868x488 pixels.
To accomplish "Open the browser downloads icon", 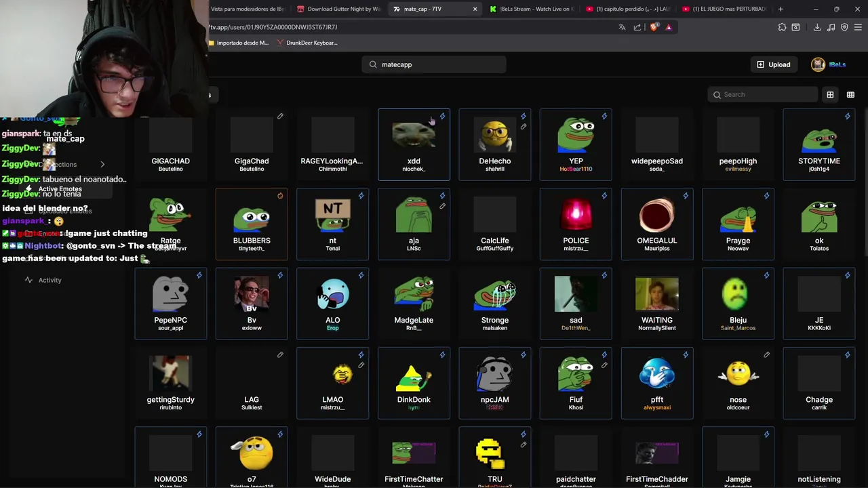I will point(817,27).
